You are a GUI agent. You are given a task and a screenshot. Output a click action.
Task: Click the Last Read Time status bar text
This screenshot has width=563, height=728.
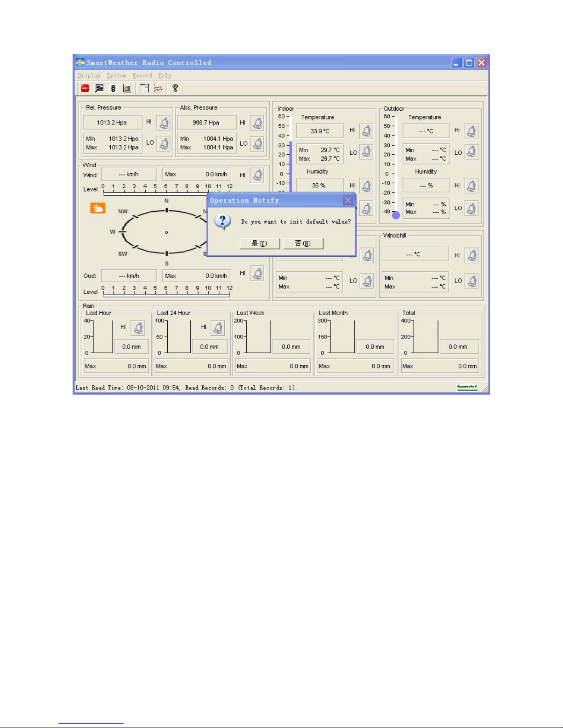click(x=186, y=388)
